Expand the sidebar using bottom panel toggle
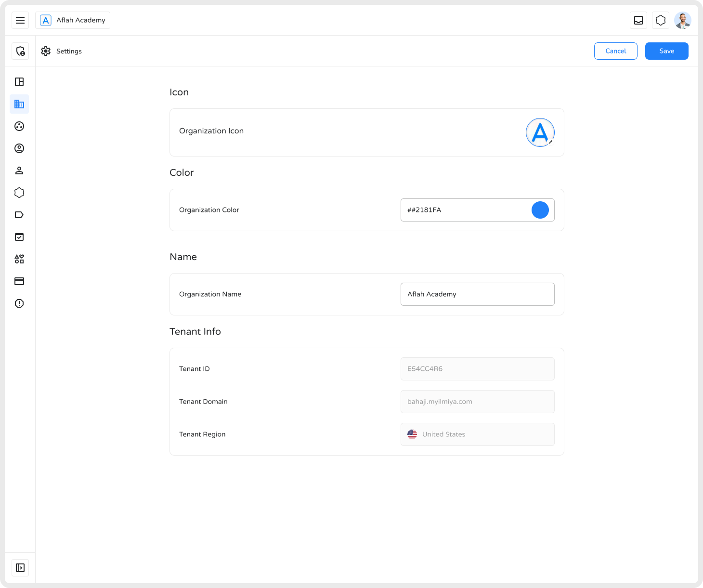The image size is (703, 588). coord(20,568)
